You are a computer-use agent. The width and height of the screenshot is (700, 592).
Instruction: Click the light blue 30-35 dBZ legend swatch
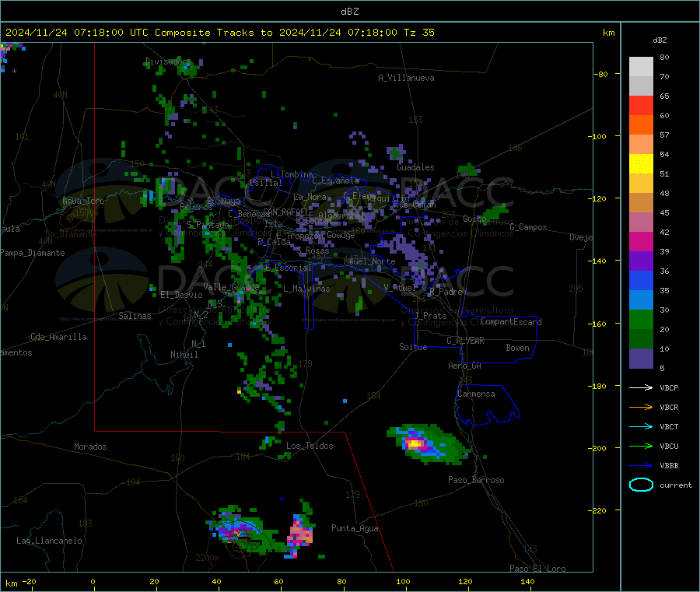click(641, 300)
